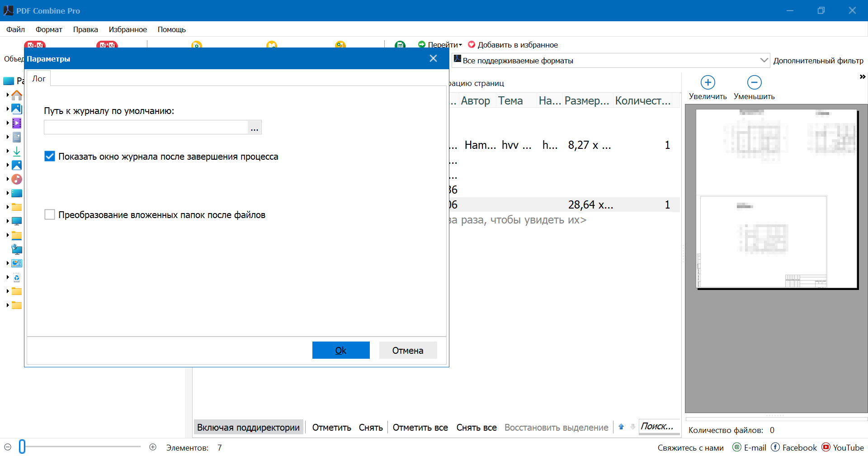
Task: Click the plus icon of Увеличить
Action: point(708,82)
